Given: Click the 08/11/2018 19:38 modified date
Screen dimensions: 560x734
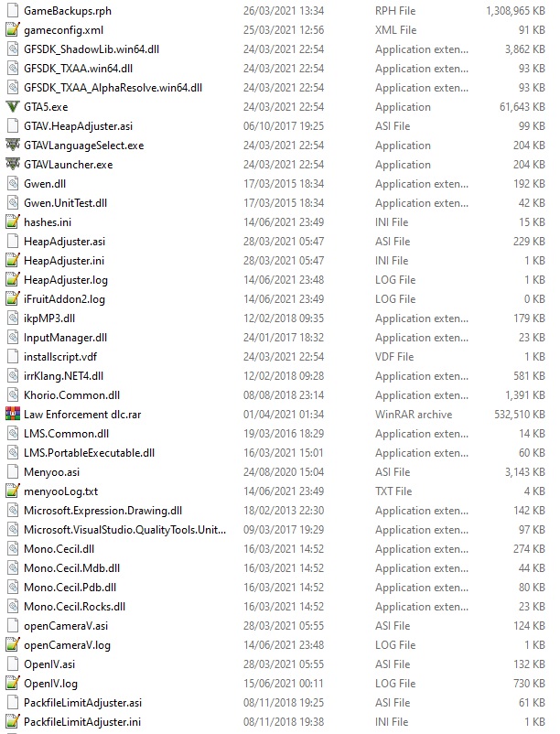Looking at the screenshot, I should tap(284, 722).
